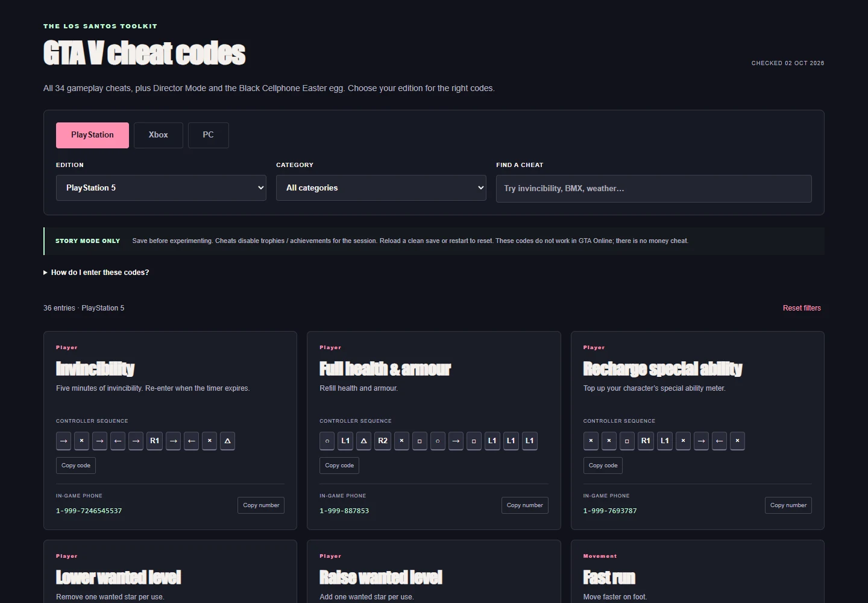Select phone number 1-999-7246545537
This screenshot has height=603, width=868.
89,511
